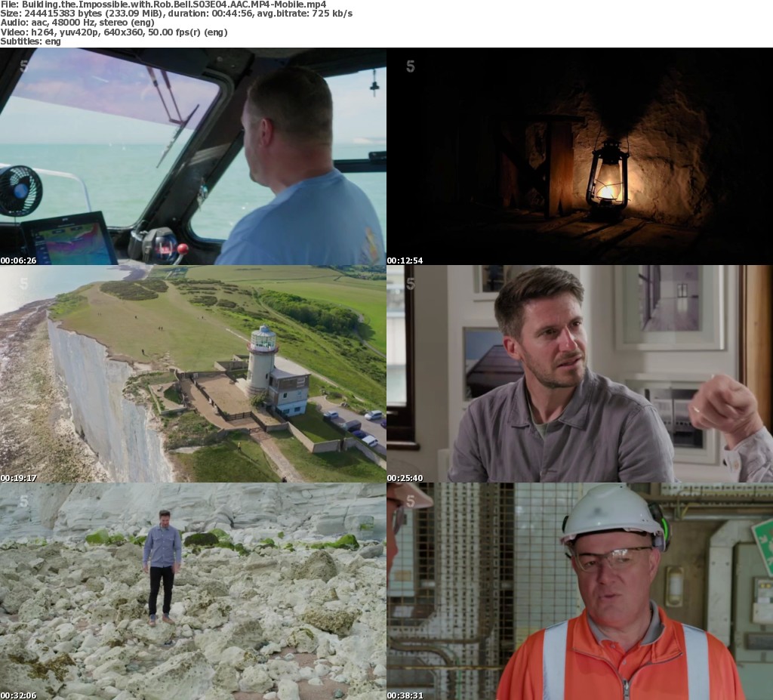The width and height of the screenshot is (773, 700).
Task: Click Channel 5 logo on lighthouse frame
Action: tap(23, 284)
